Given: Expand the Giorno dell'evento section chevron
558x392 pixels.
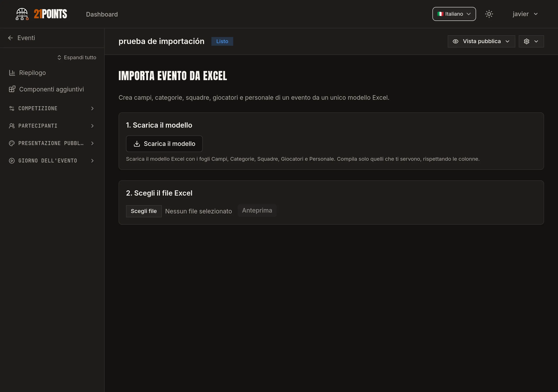Looking at the screenshot, I should 92,161.
